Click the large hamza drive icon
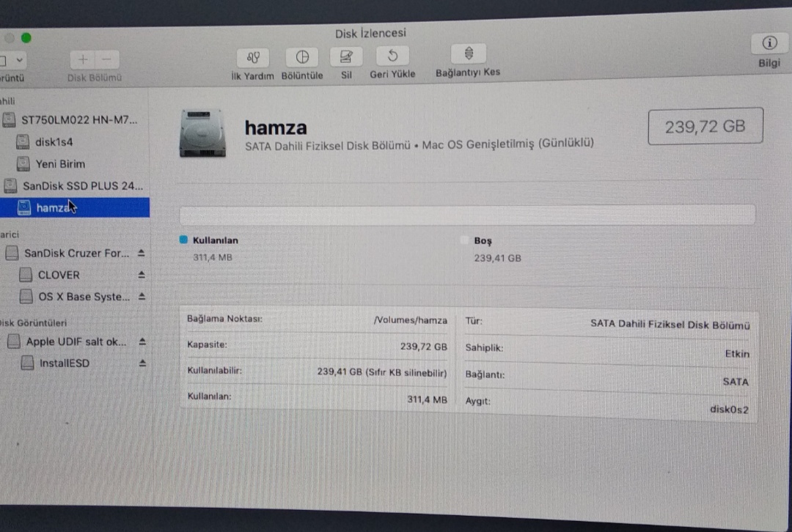 coord(202,133)
